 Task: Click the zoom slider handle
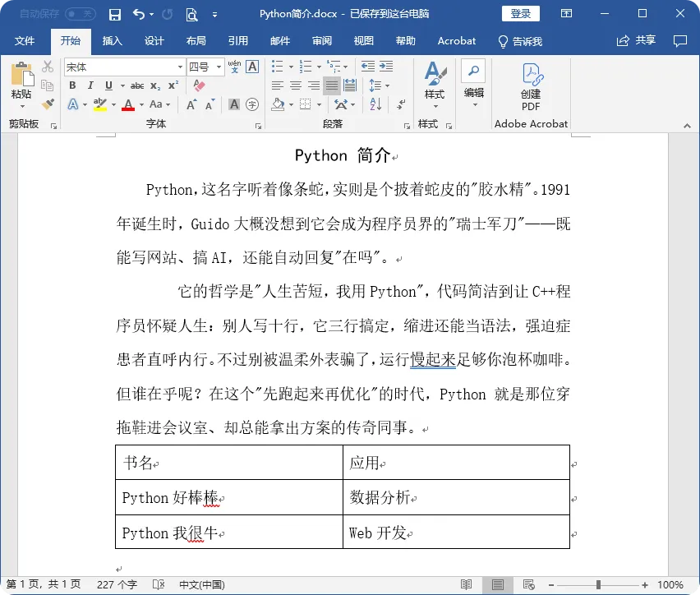pos(598,584)
